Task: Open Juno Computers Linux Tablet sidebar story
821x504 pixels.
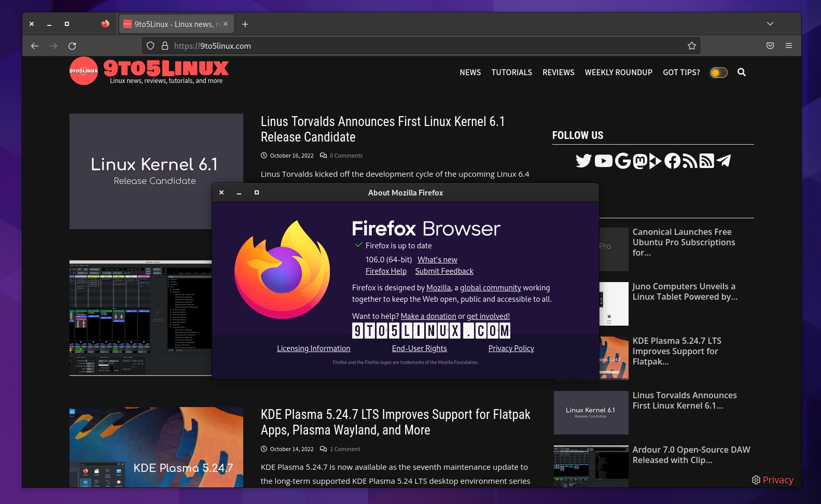Action: (685, 291)
